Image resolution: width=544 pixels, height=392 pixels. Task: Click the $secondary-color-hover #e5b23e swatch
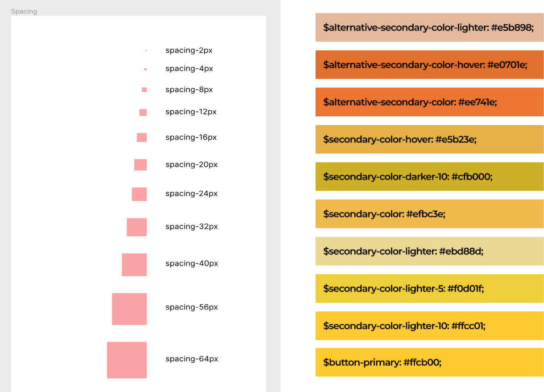429,139
